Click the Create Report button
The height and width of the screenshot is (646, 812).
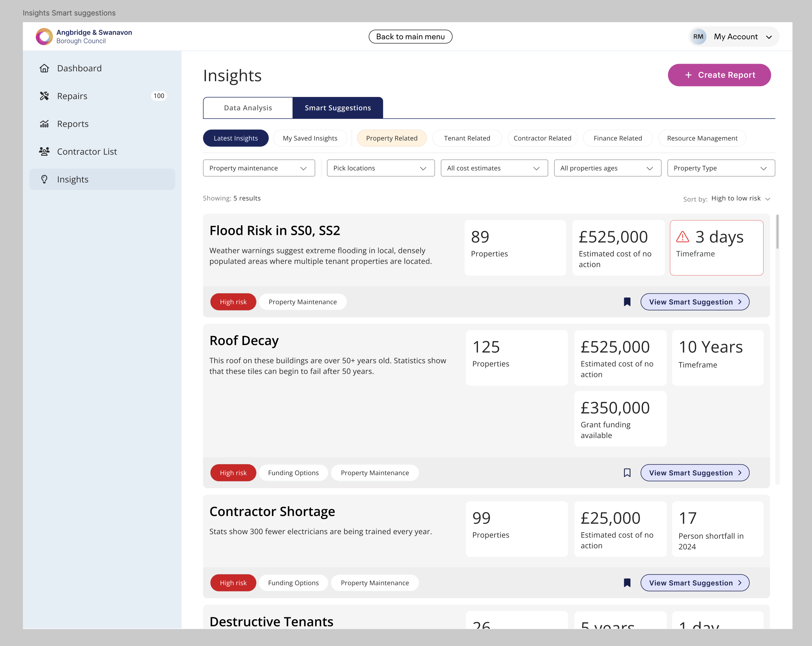pyautogui.click(x=719, y=75)
